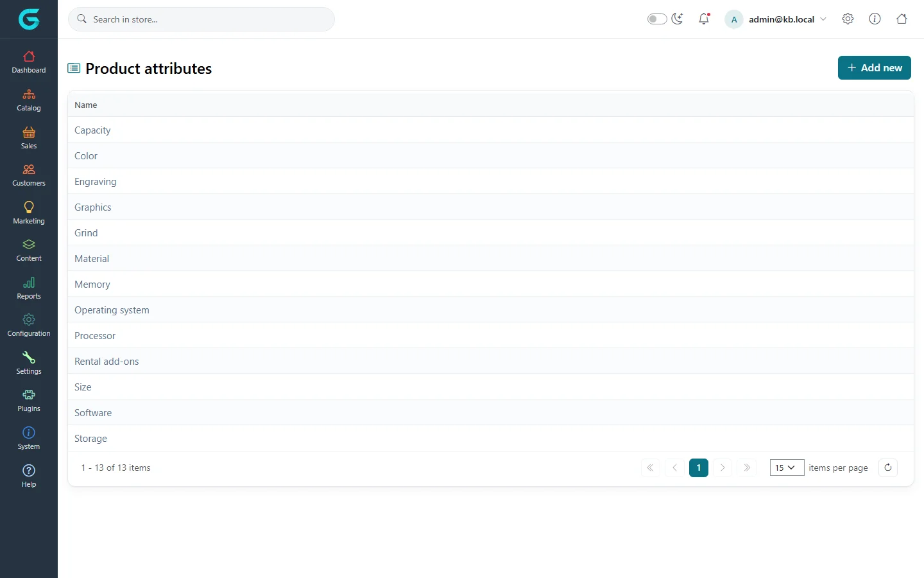Open the Graphics attribute row
The image size is (924, 578).
tap(491, 207)
